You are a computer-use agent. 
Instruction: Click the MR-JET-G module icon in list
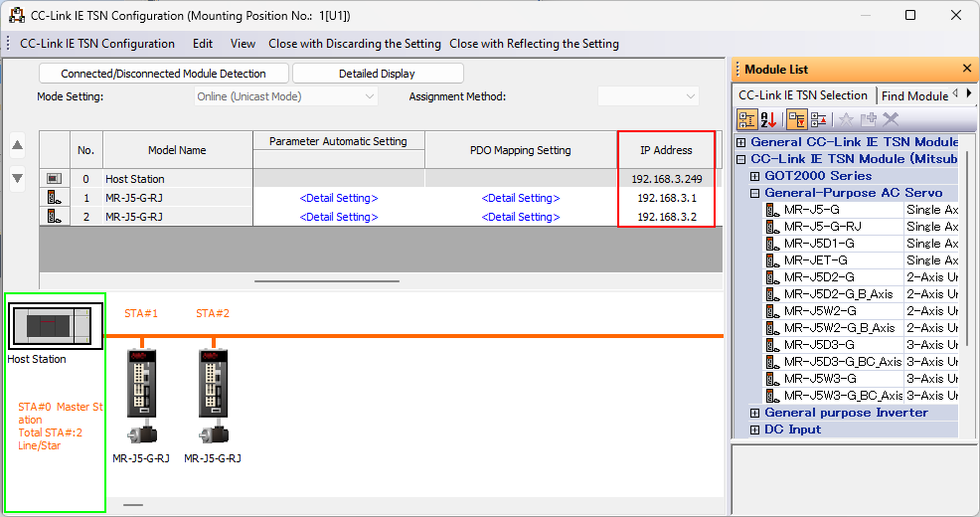pos(773,260)
